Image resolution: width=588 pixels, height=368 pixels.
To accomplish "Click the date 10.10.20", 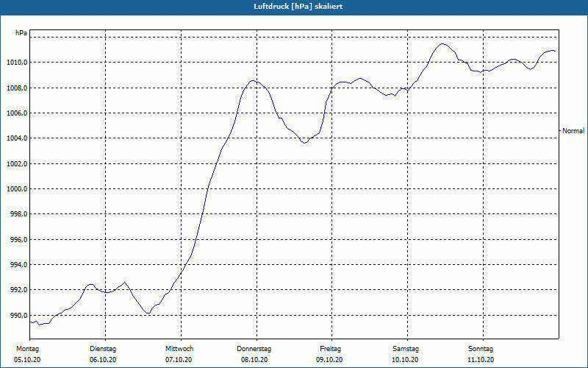I will pyautogui.click(x=405, y=360).
